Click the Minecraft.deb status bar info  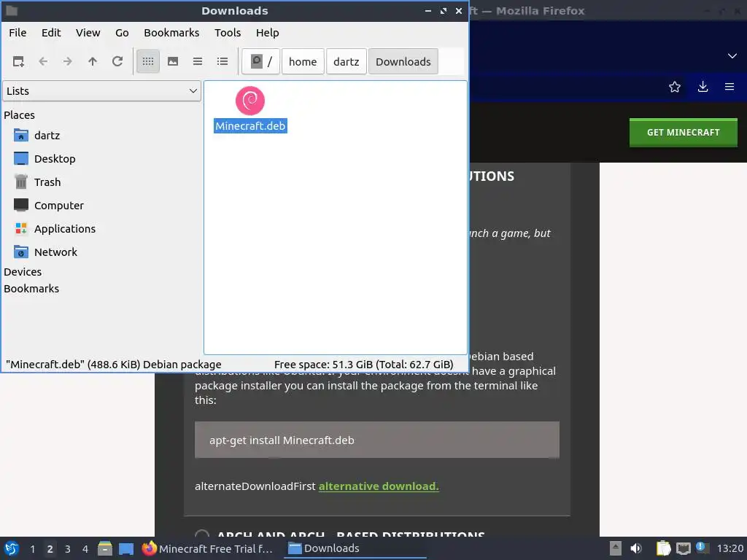coord(113,365)
